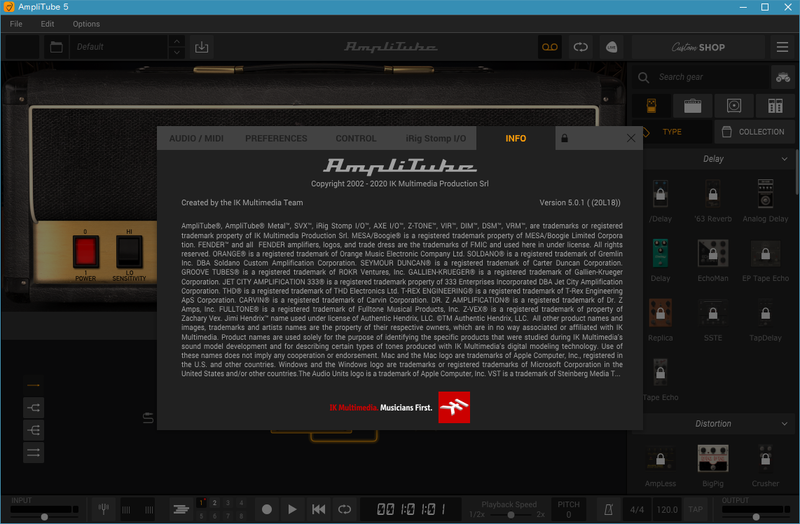Rewind to start button
The height and width of the screenshot is (524, 800).
coord(318,509)
